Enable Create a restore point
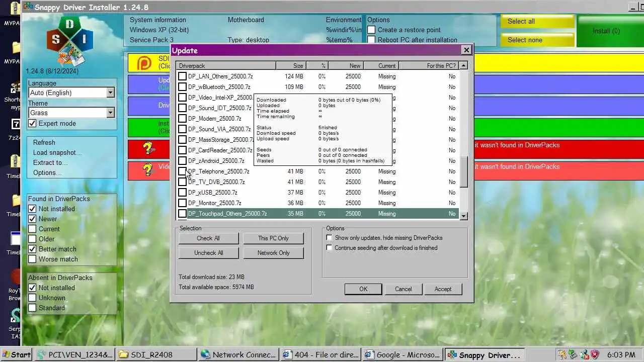 click(371, 30)
